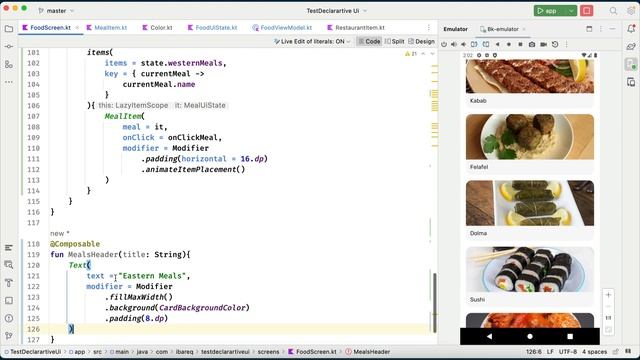
Task: Click the emulator toolbar Overview square
Action: [x=520, y=44]
